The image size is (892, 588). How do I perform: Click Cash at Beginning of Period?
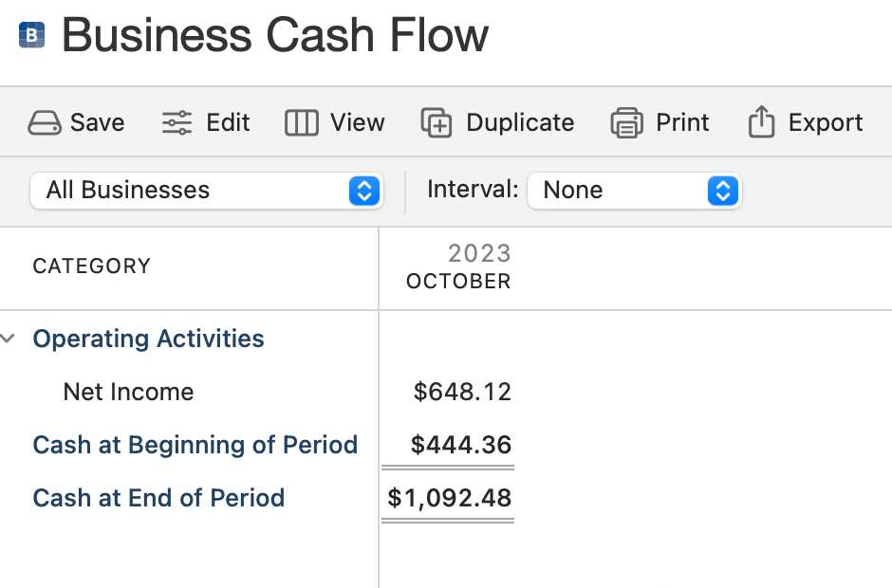(195, 445)
